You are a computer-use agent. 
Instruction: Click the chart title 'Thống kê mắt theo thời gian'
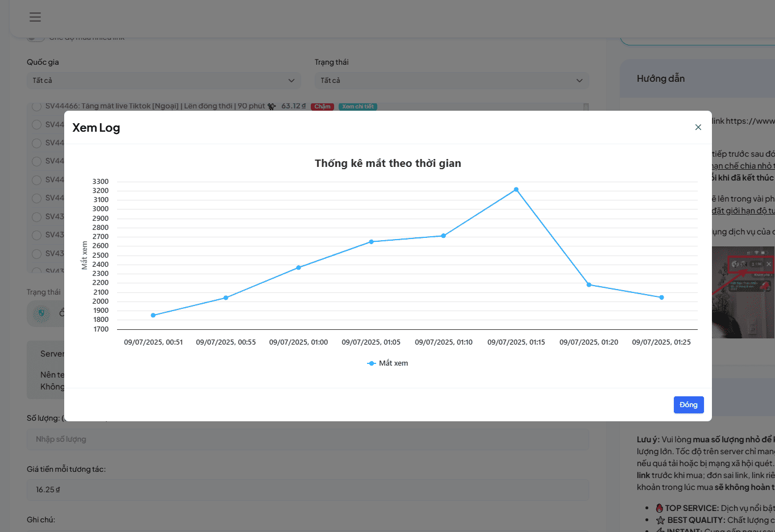click(388, 164)
